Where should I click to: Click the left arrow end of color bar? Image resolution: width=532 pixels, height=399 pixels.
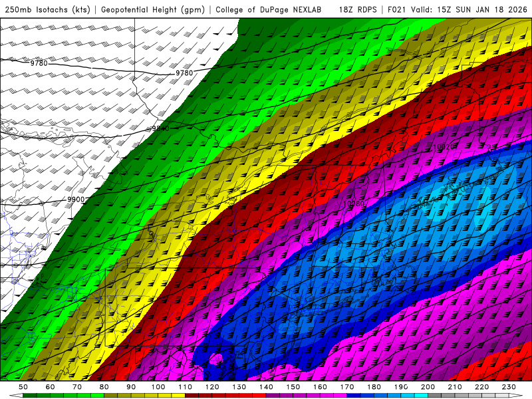16,396
